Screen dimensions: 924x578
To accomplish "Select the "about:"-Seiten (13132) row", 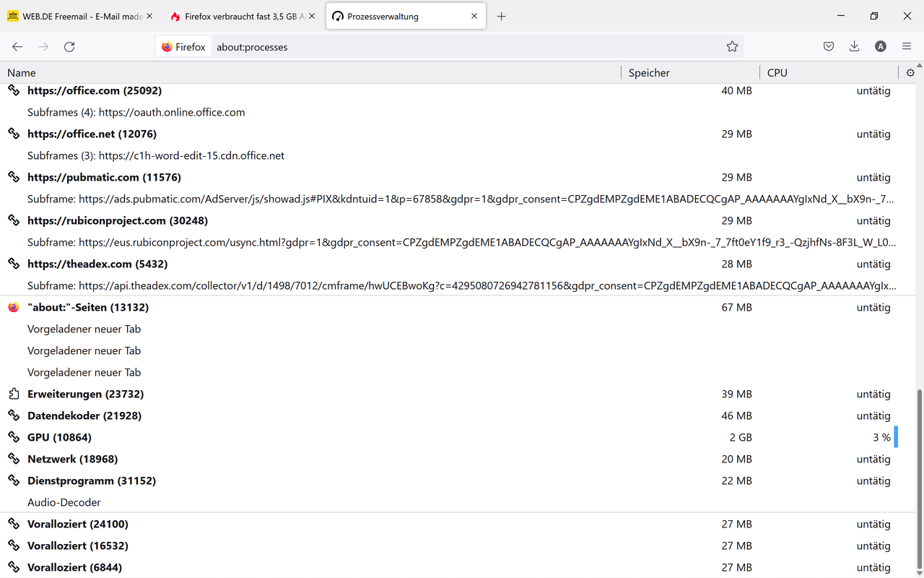I will click(458, 307).
